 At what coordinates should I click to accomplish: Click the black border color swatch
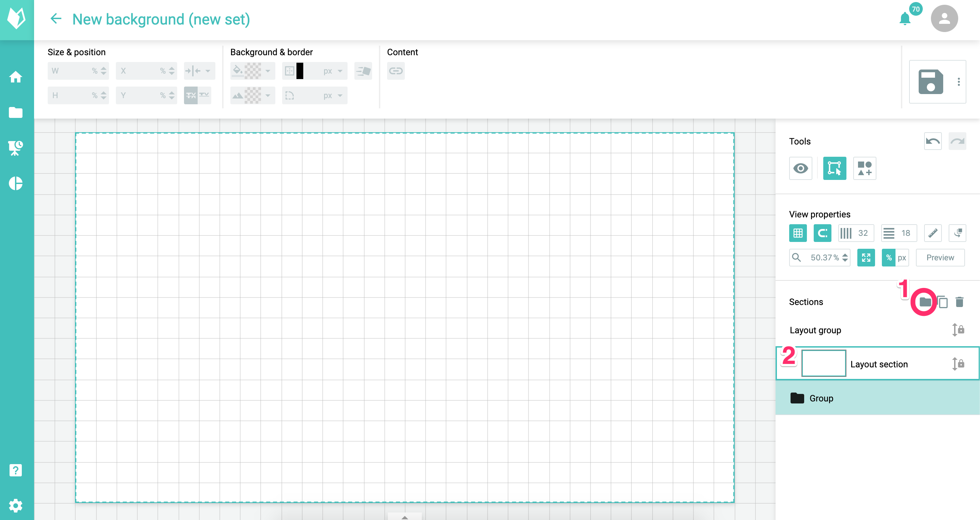[300, 71]
